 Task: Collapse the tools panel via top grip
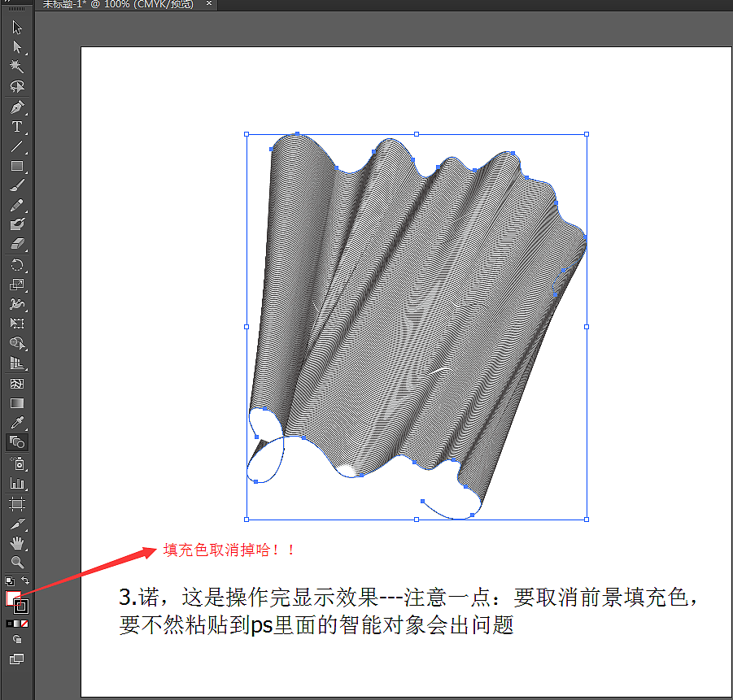[x=17, y=8]
